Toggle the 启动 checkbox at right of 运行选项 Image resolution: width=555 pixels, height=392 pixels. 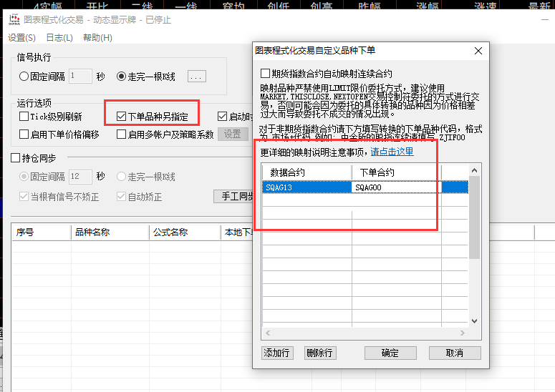(x=222, y=117)
